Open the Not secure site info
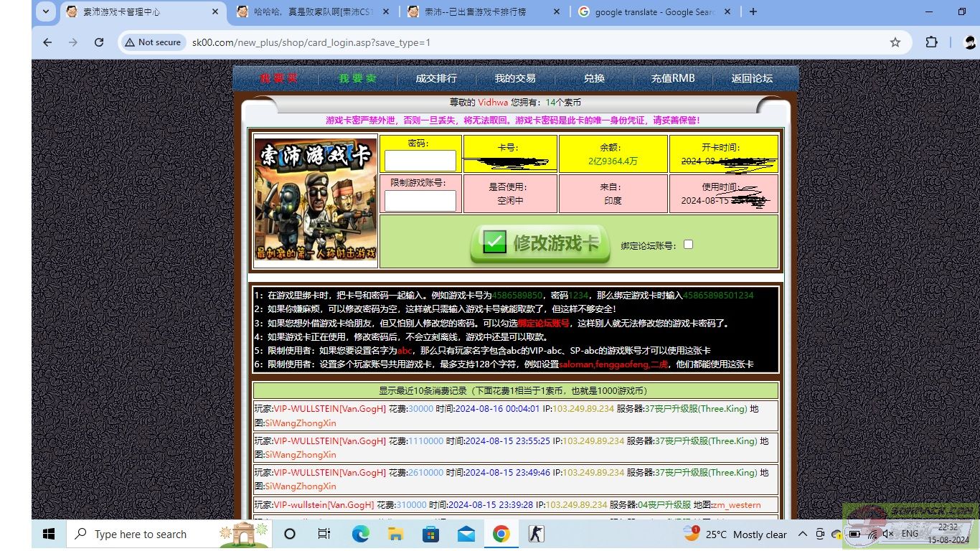This screenshot has width=980, height=551. tap(152, 42)
